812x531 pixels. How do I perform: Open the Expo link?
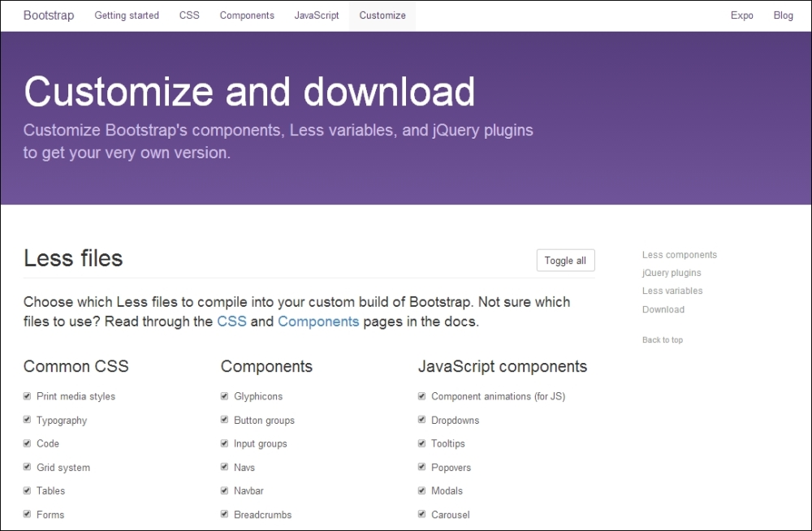[741, 15]
